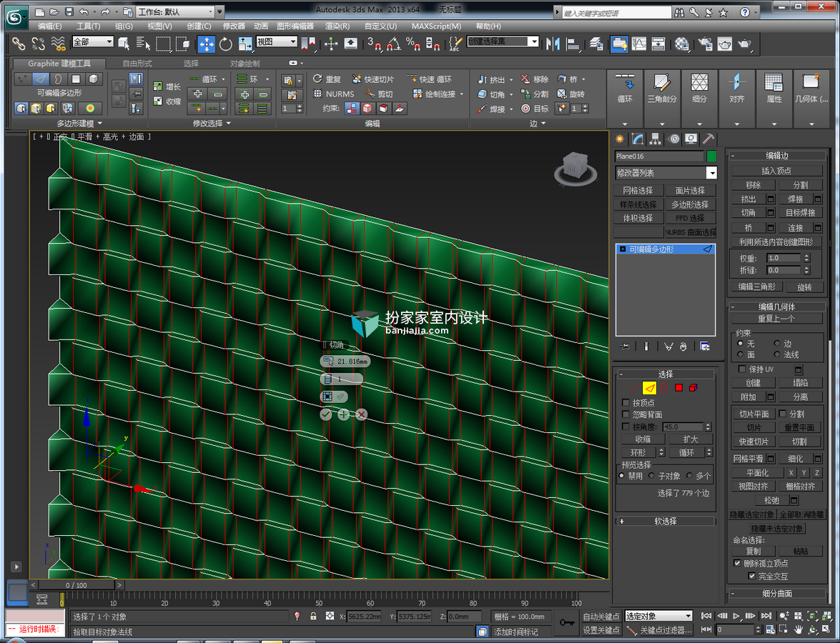Screen dimensions: 840x643
Task: Open the 视图 reference coordinate dropdown
Action: (x=277, y=41)
